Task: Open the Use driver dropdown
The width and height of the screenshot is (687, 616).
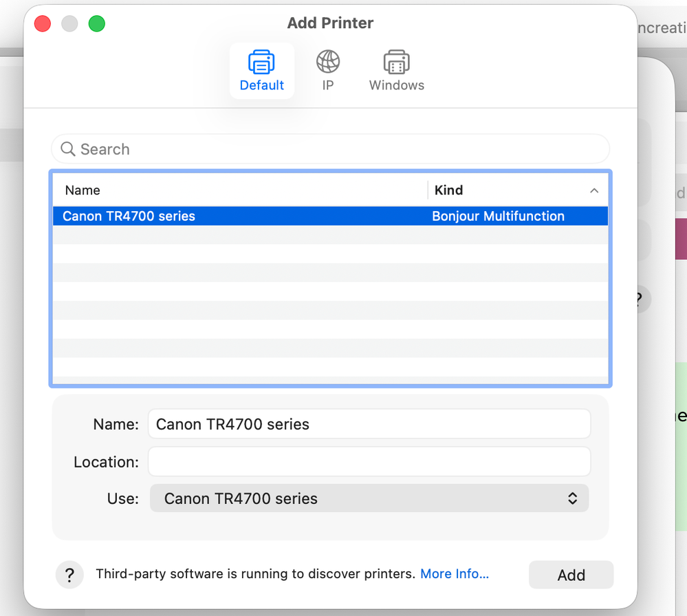Action: click(x=369, y=498)
